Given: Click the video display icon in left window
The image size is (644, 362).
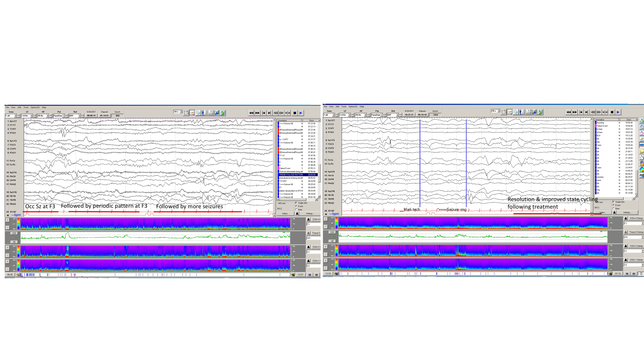Looking at the screenshot, I should (x=216, y=113).
